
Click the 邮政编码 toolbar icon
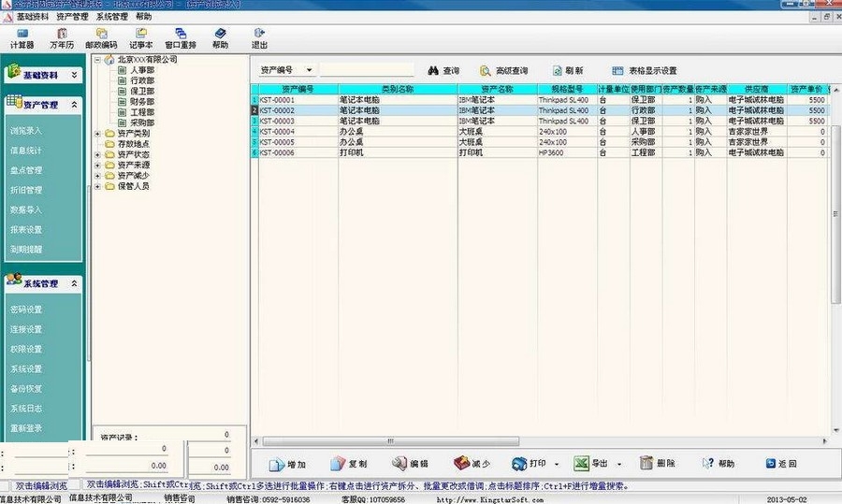101,38
